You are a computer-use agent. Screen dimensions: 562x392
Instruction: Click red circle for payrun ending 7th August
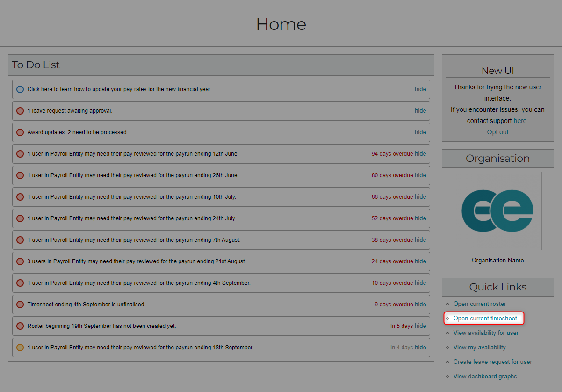tap(20, 240)
